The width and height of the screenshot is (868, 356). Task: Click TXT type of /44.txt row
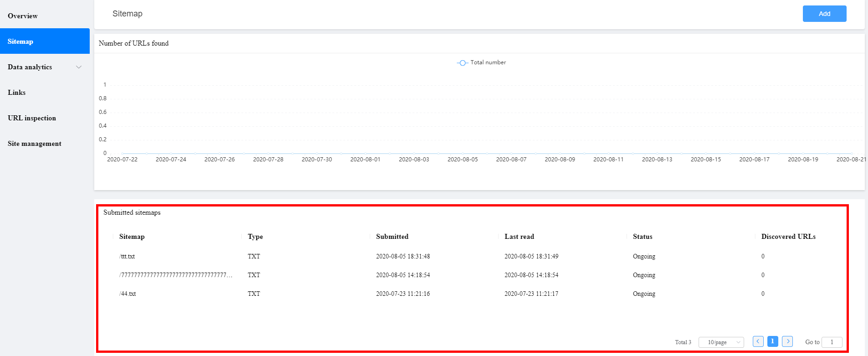(x=254, y=294)
